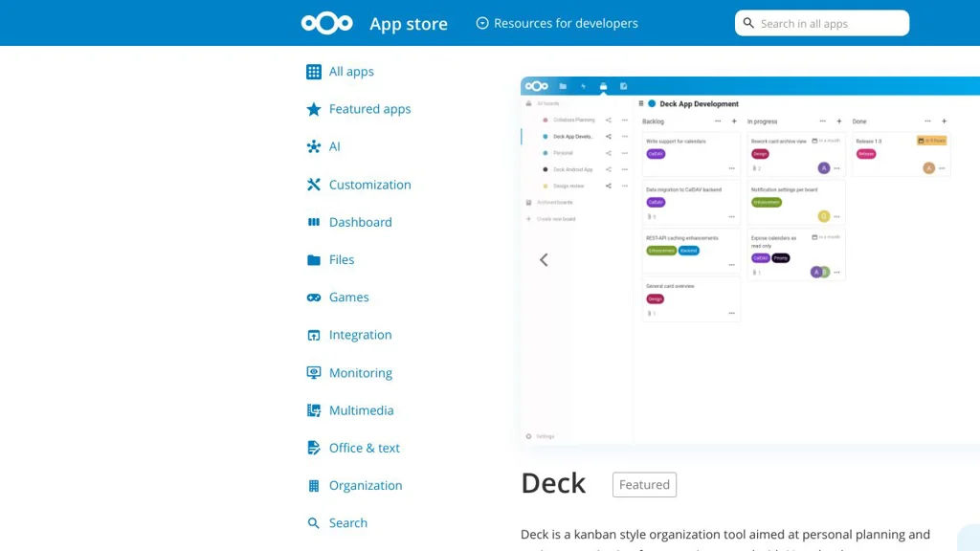Show previous screenshot with left chevron
The height and width of the screenshot is (551, 980).
544,260
